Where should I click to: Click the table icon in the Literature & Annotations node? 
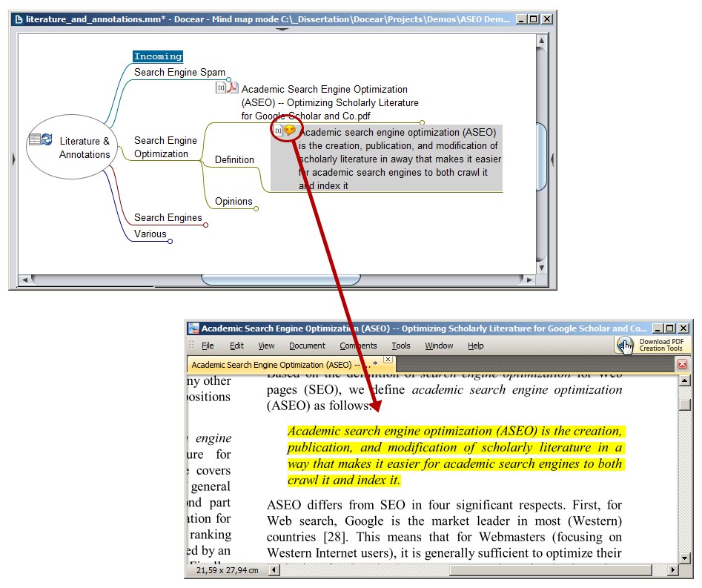click(35, 139)
